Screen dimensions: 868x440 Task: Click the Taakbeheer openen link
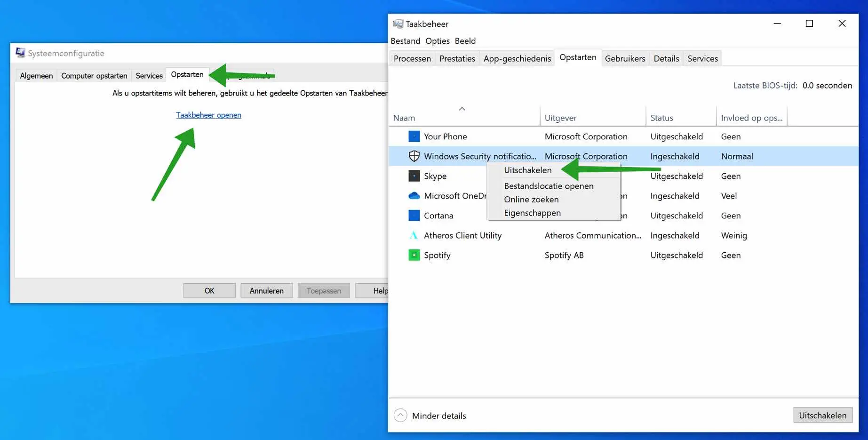click(208, 115)
